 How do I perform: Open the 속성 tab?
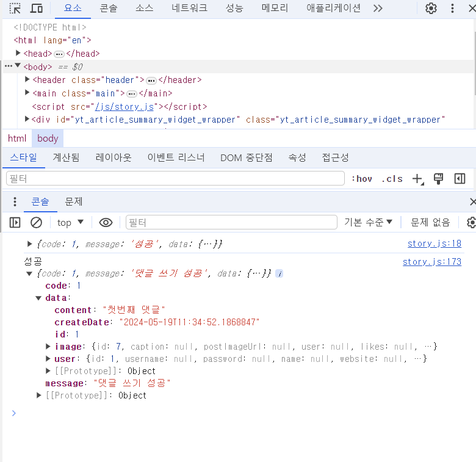click(x=297, y=157)
